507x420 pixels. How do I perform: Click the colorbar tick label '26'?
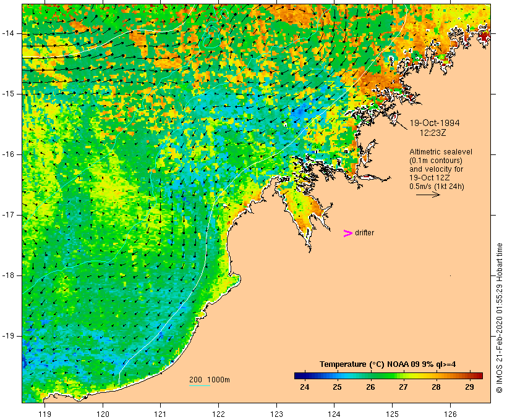pos(370,387)
